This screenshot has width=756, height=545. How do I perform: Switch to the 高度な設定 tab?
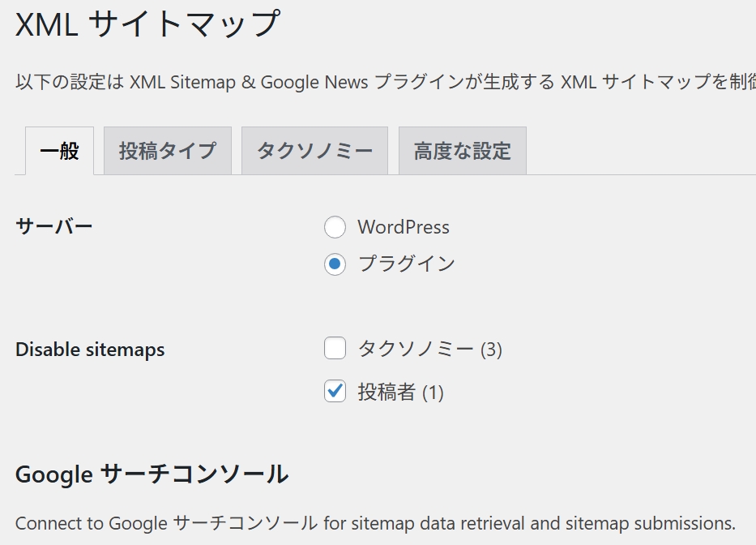462,150
